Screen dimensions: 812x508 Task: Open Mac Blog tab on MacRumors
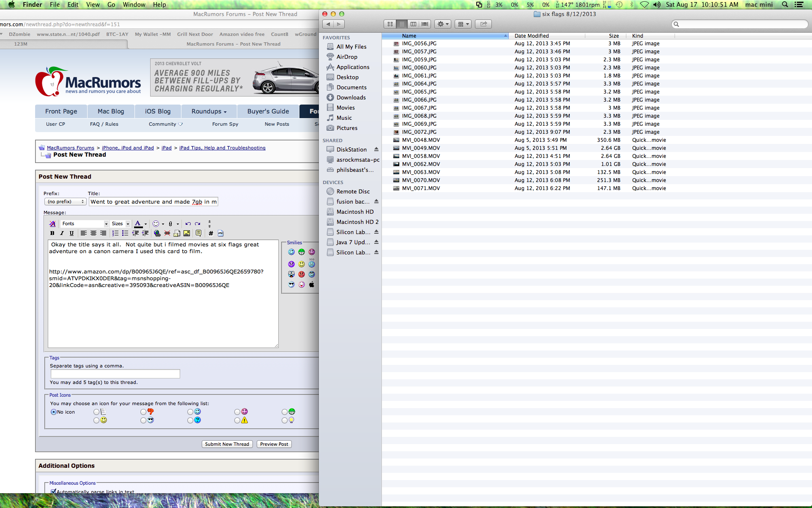pos(111,111)
